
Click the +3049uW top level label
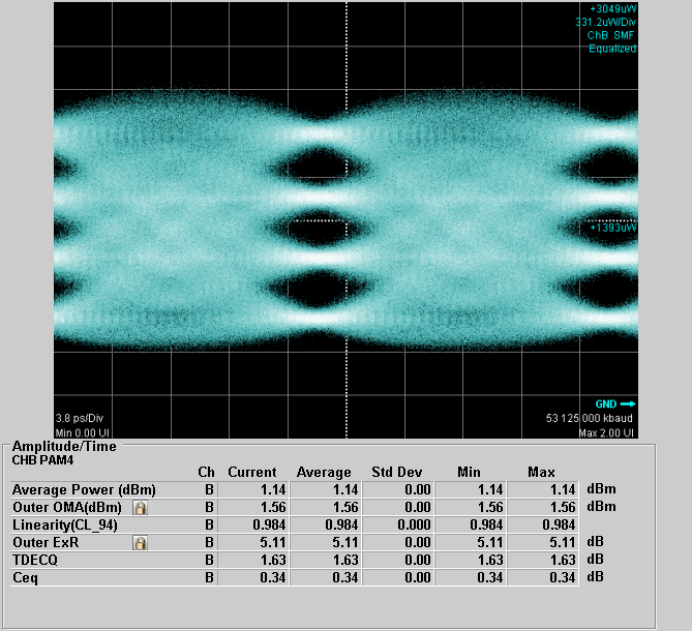(613, 8)
